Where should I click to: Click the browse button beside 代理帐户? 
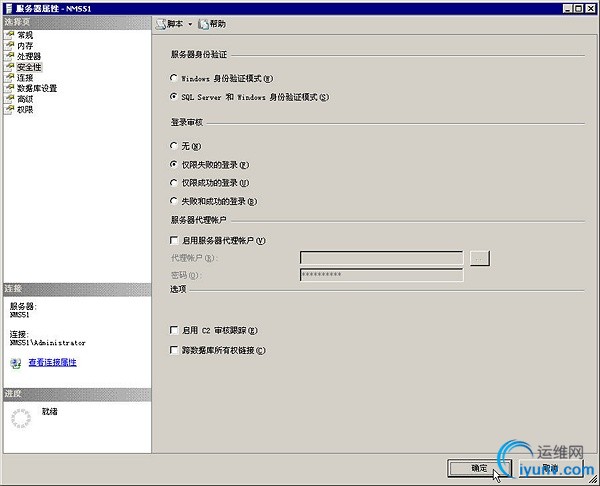(x=480, y=258)
